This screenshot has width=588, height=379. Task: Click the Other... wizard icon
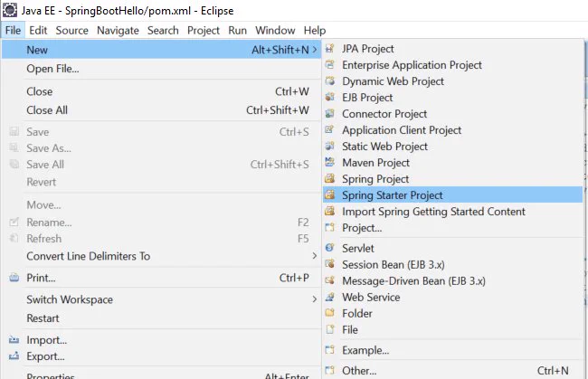[x=329, y=370]
